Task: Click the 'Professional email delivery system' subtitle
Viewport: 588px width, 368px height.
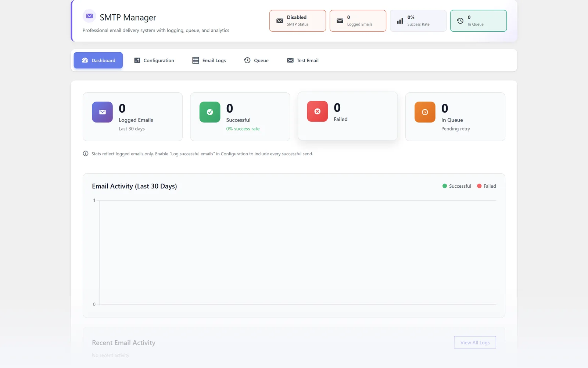Action: pyautogui.click(x=156, y=30)
